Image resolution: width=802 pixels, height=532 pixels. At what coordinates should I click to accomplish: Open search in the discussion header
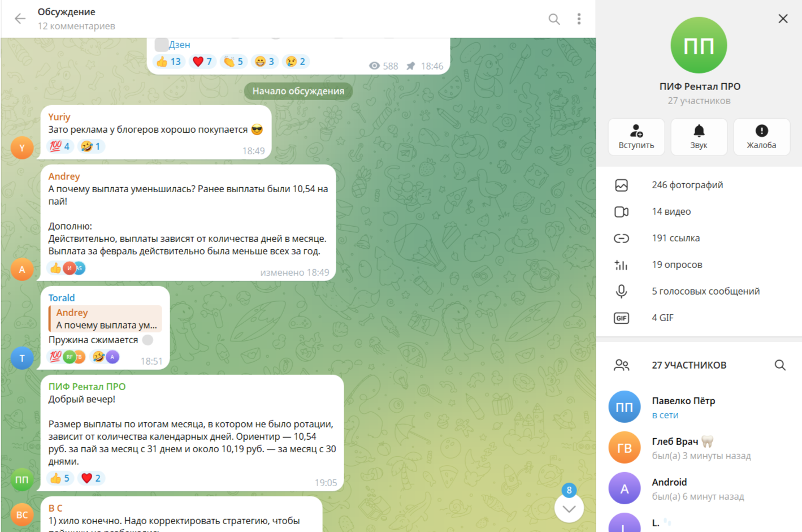pos(554,19)
